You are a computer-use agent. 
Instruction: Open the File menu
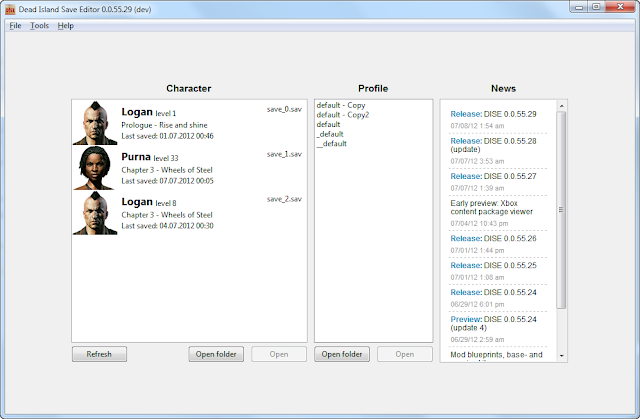[15, 25]
